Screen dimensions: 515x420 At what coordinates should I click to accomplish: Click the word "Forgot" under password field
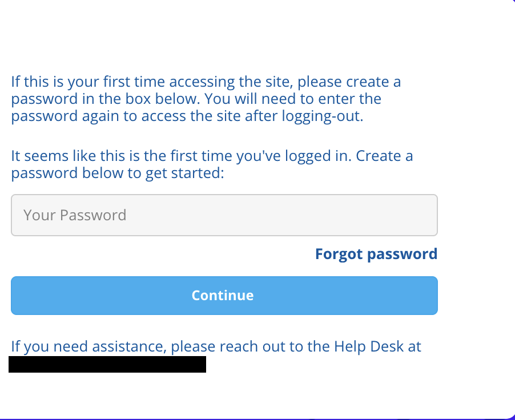point(339,254)
